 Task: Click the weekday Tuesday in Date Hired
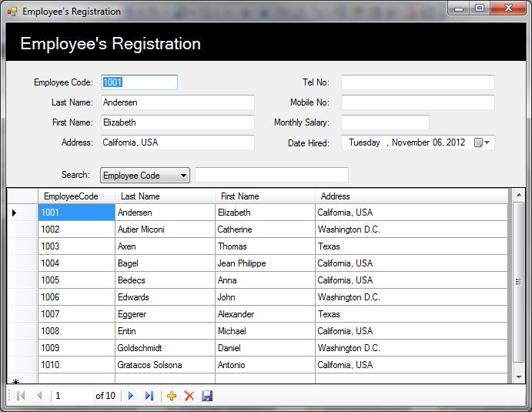point(364,142)
